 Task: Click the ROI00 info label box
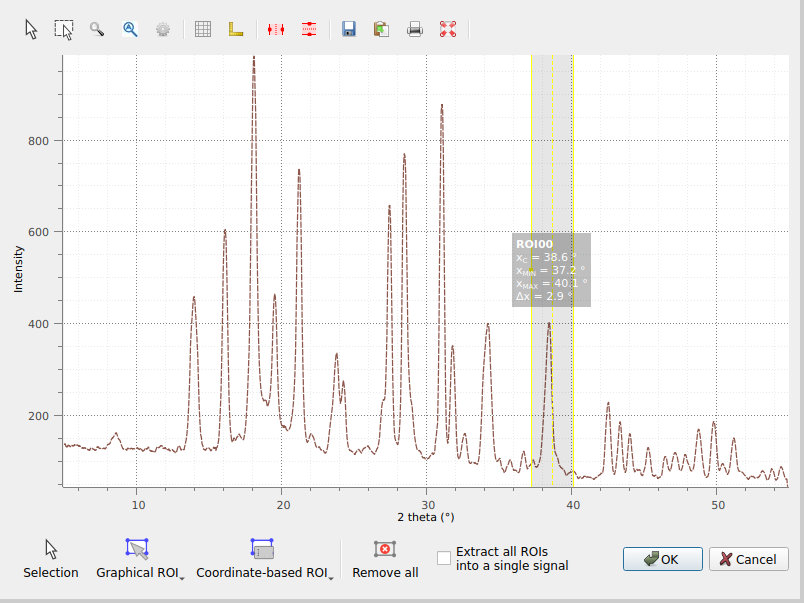pyautogui.click(x=551, y=270)
